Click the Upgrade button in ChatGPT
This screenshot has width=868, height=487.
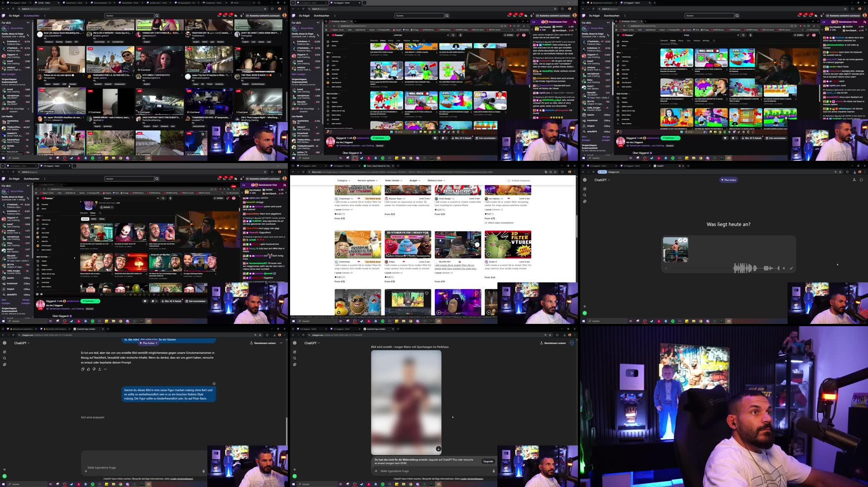[x=488, y=461]
